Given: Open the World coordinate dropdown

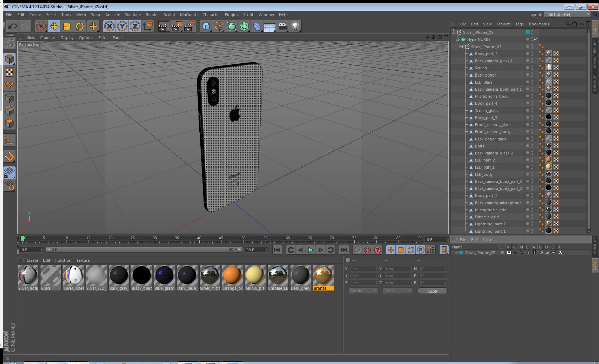Looking at the screenshot, I should [x=363, y=291].
